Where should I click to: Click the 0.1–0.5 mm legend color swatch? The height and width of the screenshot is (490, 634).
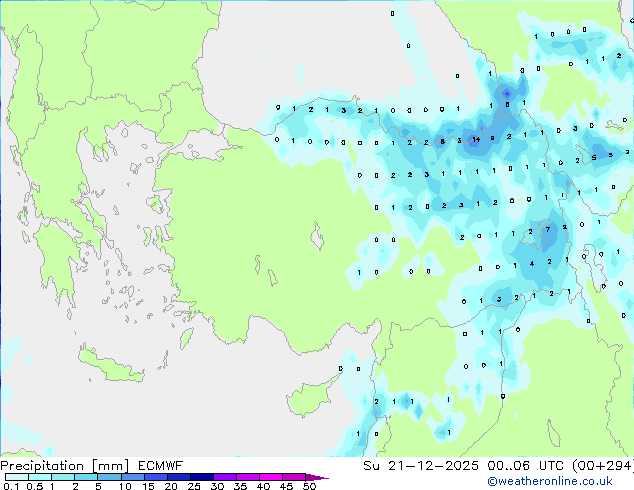[x=17, y=477]
